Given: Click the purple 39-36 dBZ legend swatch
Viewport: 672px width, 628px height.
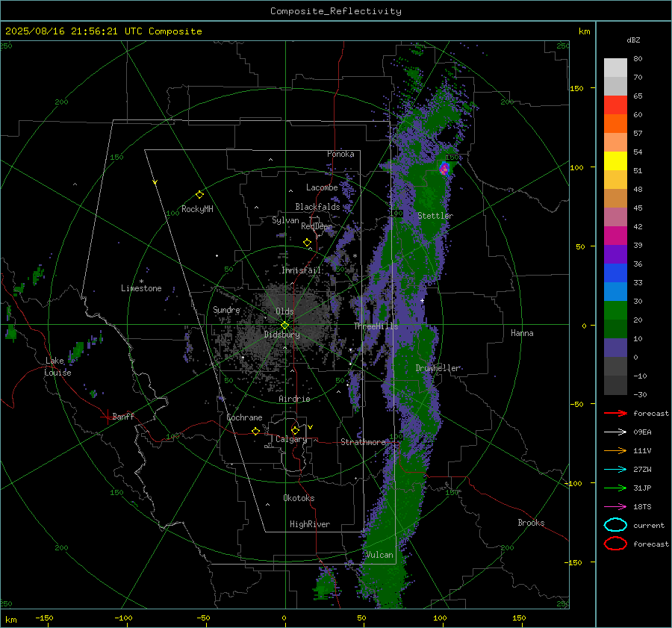Looking at the screenshot, I should pos(615,255).
